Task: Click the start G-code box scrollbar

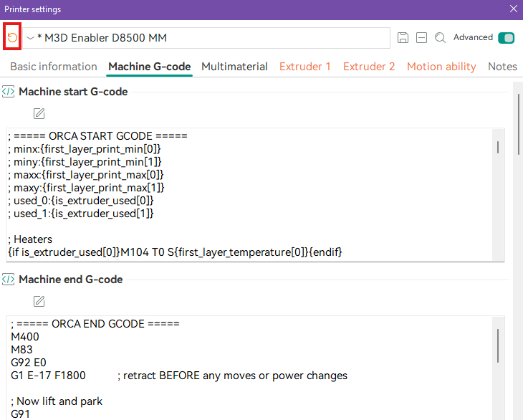Action: [497, 147]
